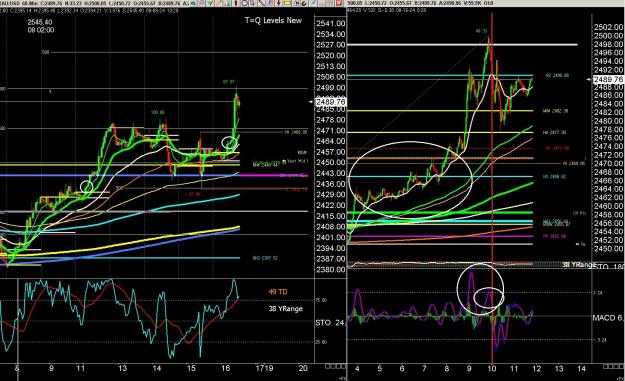625x381 pixels.
Task: Click the 2489.76 price flag on left chart
Action: 330,102
